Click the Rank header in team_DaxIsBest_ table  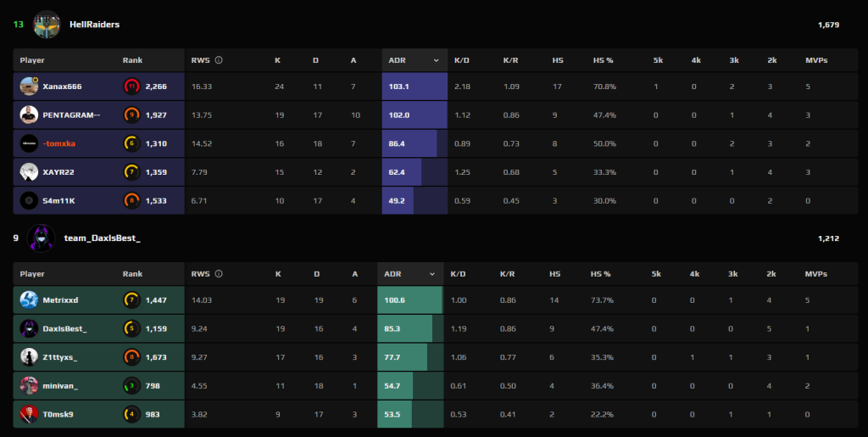[132, 274]
